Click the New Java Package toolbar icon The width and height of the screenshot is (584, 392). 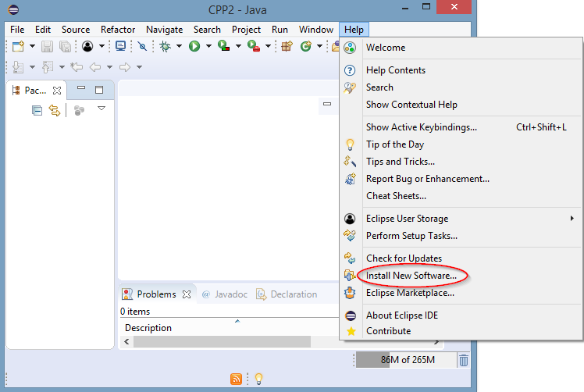click(x=287, y=47)
